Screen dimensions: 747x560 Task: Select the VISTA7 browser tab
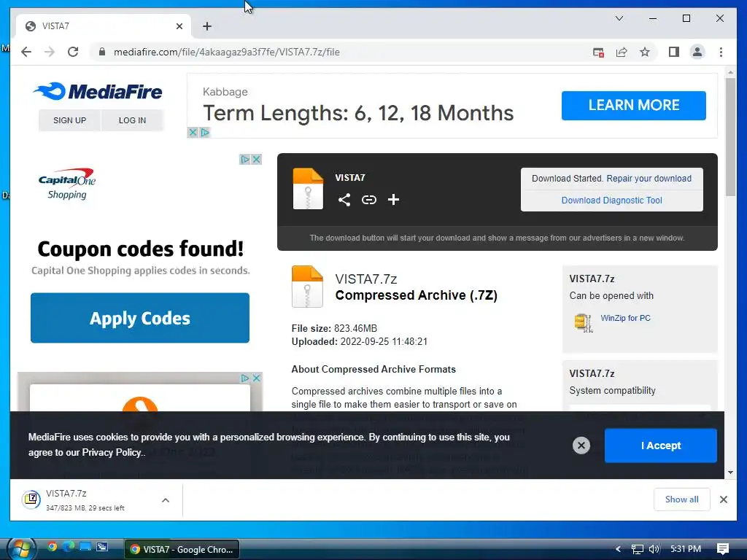(x=104, y=26)
